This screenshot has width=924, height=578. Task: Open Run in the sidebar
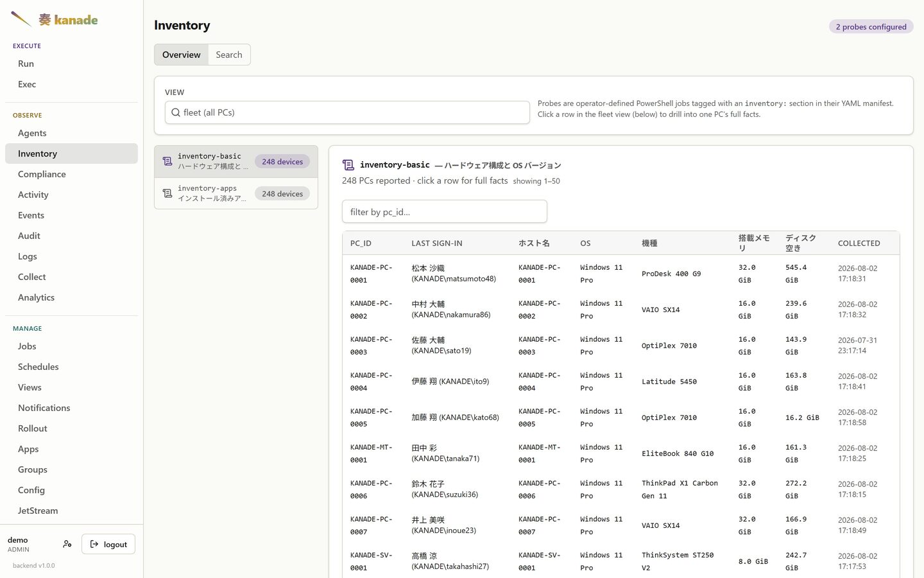click(x=71, y=64)
